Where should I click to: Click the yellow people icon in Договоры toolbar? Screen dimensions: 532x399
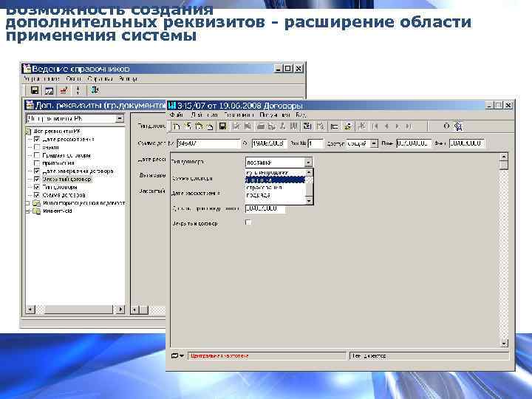pos(348,126)
